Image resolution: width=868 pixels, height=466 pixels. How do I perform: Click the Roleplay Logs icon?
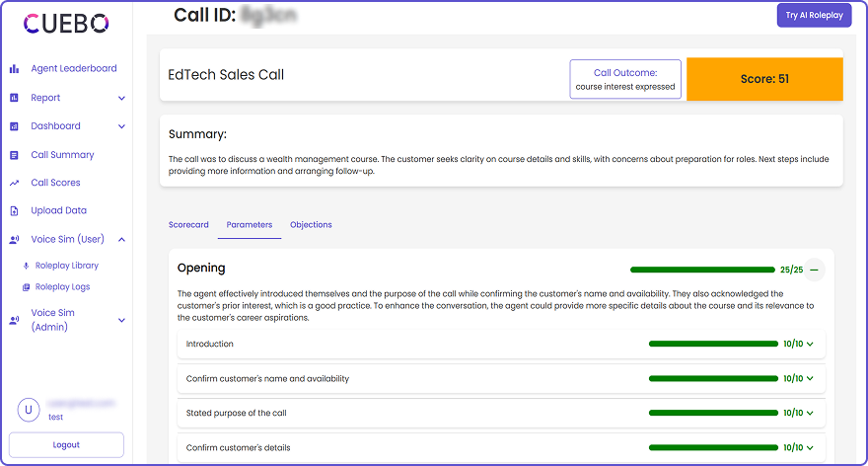click(26, 287)
